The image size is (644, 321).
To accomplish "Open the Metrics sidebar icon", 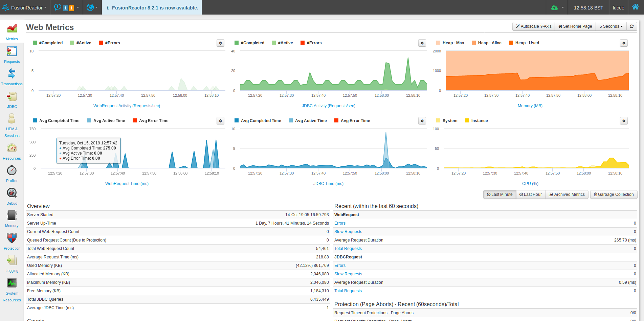I will tap(12, 29).
